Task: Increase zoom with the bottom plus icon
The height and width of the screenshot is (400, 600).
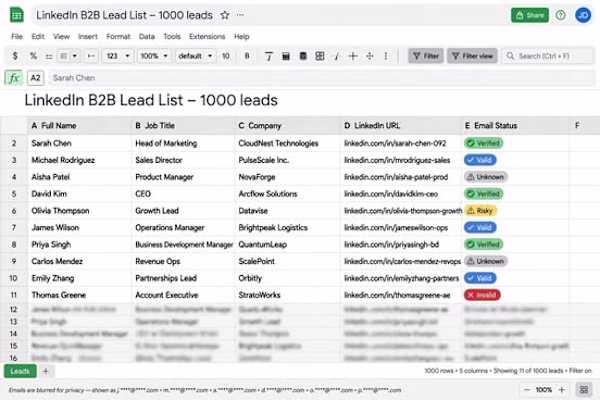Action: (x=561, y=390)
